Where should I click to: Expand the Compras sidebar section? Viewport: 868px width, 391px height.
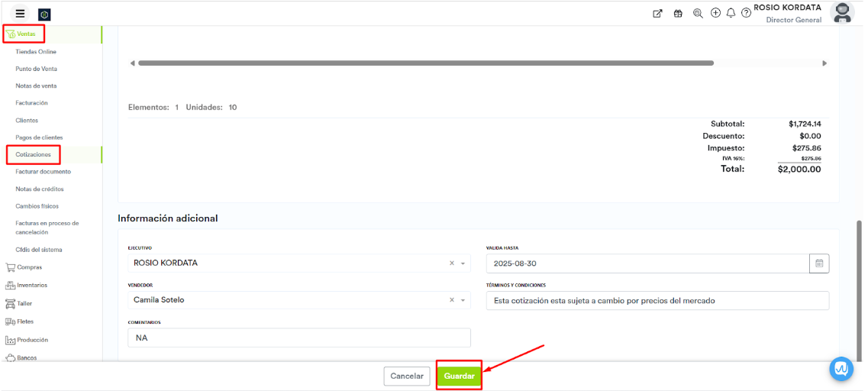(29, 267)
